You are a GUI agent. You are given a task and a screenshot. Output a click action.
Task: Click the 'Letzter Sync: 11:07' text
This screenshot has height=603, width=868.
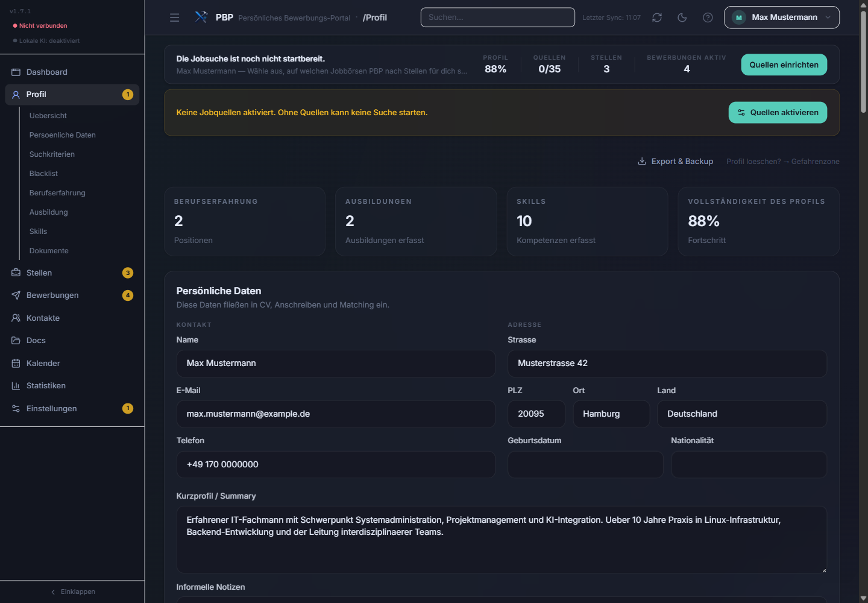[611, 17]
